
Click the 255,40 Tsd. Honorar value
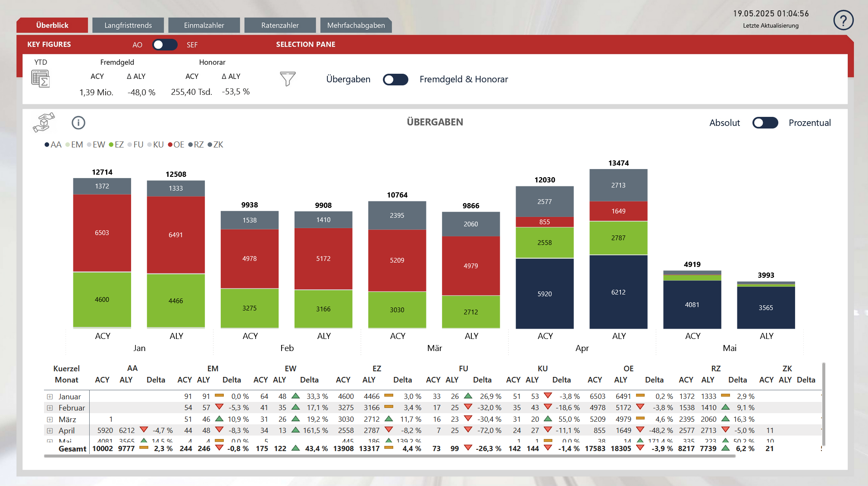(x=191, y=92)
